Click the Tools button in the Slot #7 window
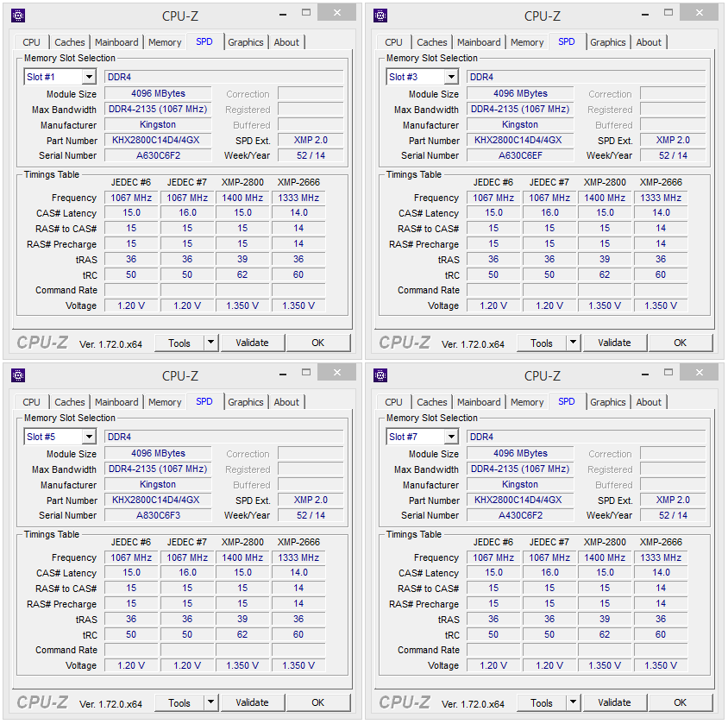 (x=542, y=703)
